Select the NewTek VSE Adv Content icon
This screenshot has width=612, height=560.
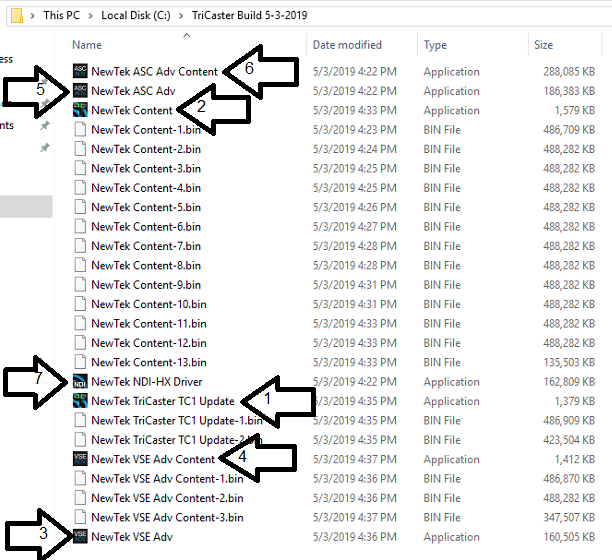[80, 459]
